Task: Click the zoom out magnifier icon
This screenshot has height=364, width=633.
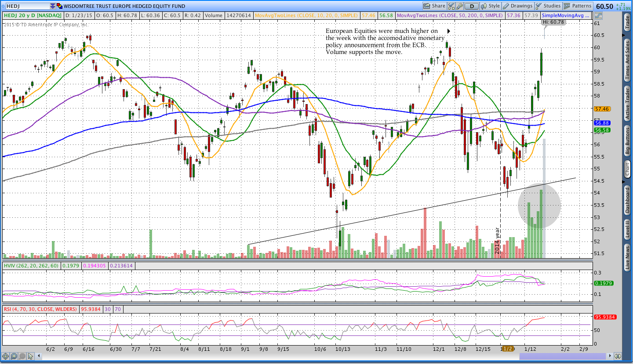Action: point(22,356)
